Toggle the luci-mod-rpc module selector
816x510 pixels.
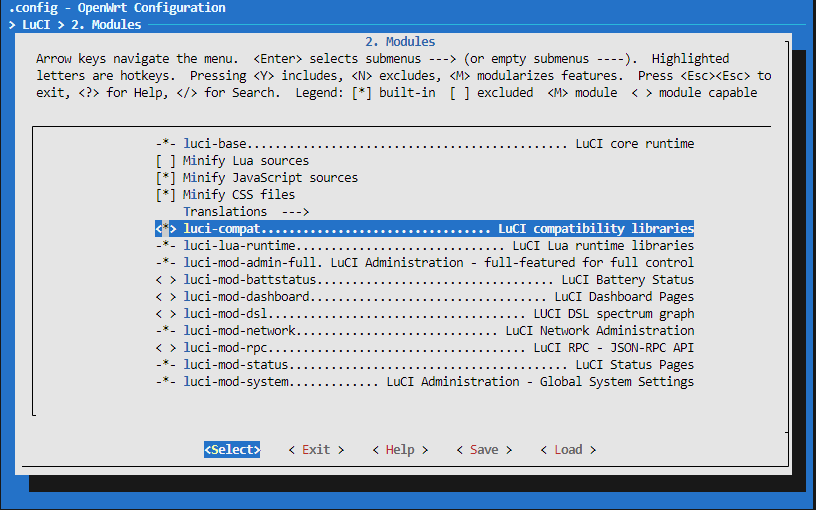tap(165, 348)
